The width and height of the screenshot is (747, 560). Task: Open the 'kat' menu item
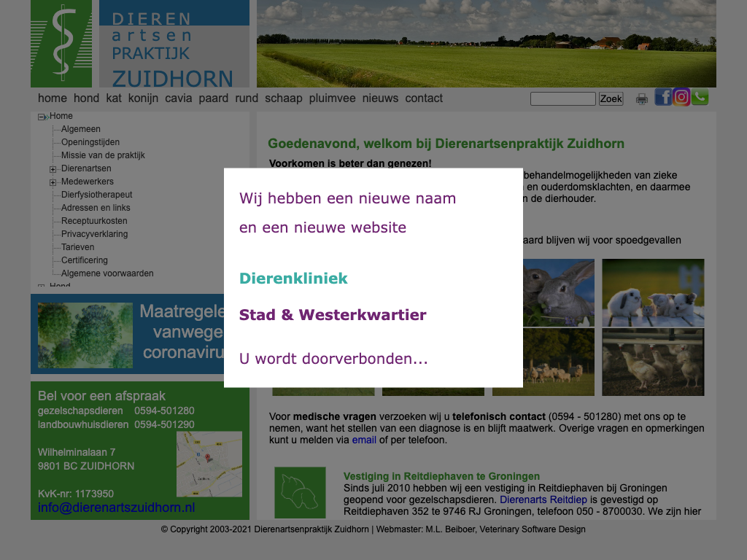coord(114,98)
